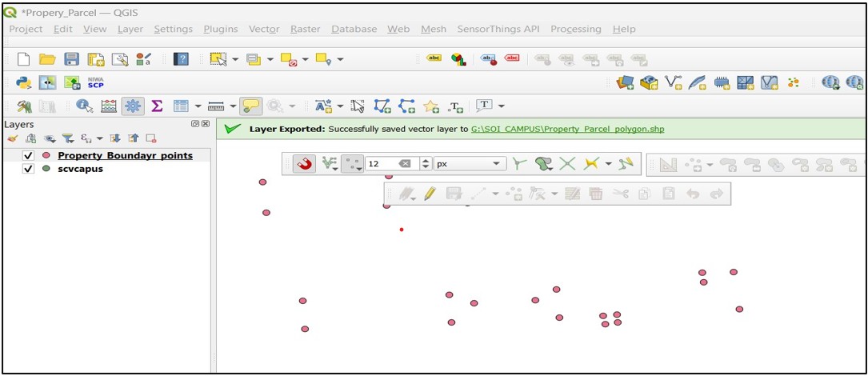Select the Property_Boundayr_points layer name
This screenshot has width=868, height=376.
125,155
